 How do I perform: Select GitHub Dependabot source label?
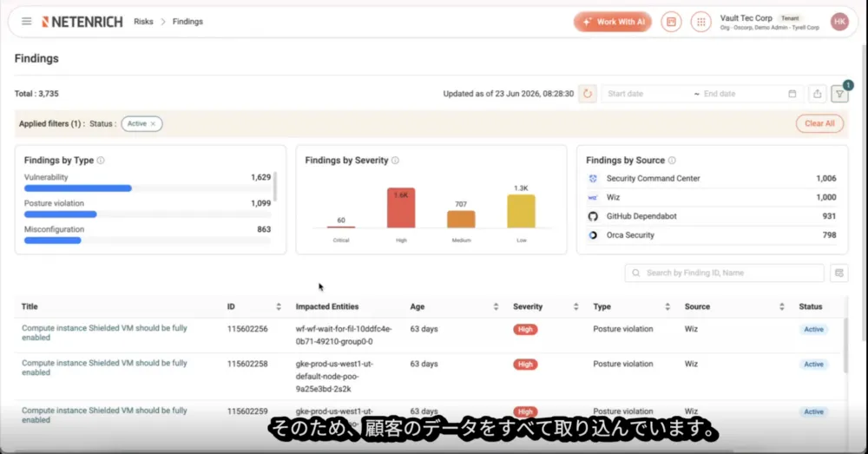[x=641, y=216]
